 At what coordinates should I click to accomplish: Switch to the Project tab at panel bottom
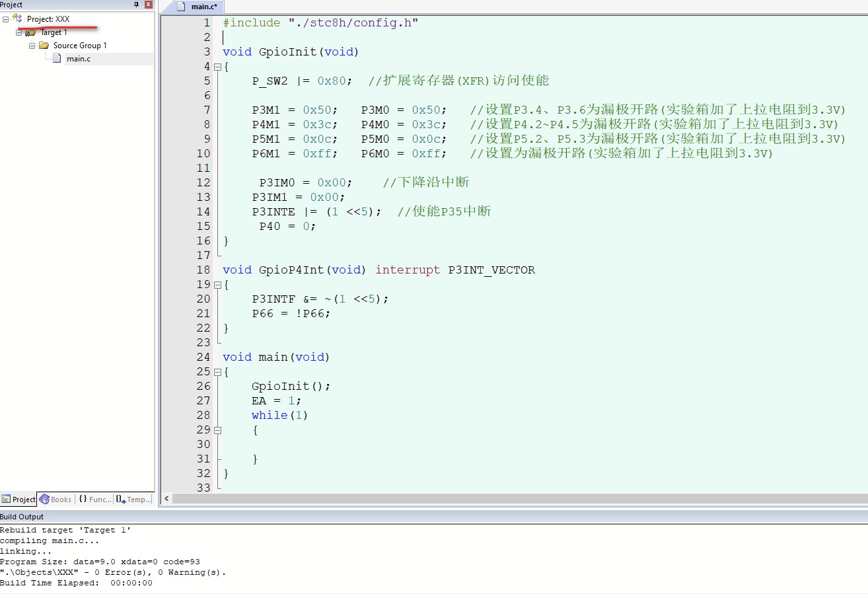[x=18, y=500]
